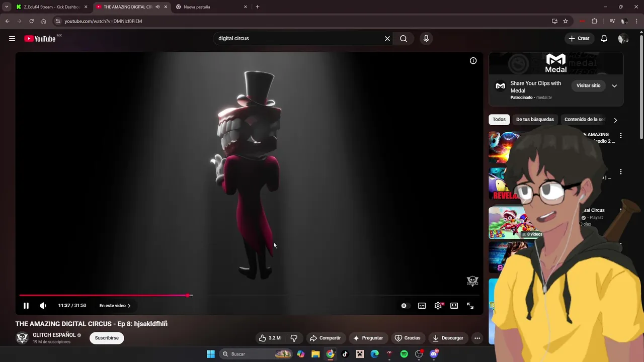Switch to Nueva pestaña tab
Viewport: 644px width, 362px height.
(x=210, y=7)
